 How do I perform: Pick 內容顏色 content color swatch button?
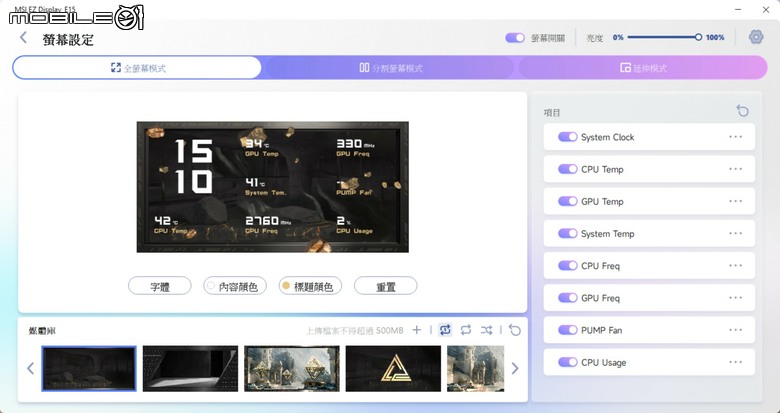235,286
